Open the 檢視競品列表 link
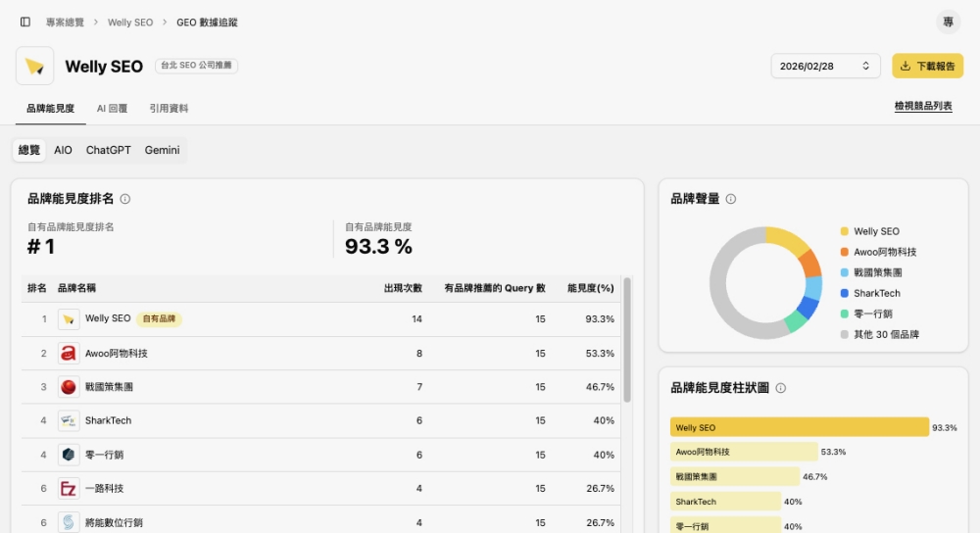 tap(922, 106)
